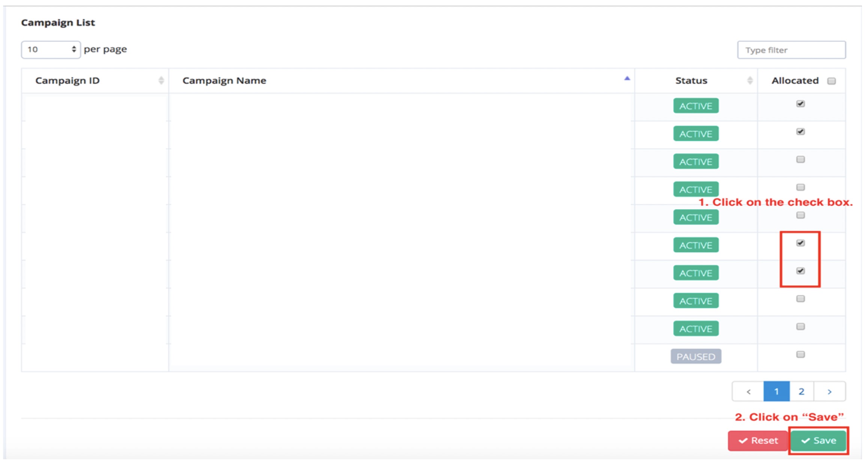Check third row Allocated checkbox
The width and height of the screenshot is (868, 463).
click(x=800, y=159)
